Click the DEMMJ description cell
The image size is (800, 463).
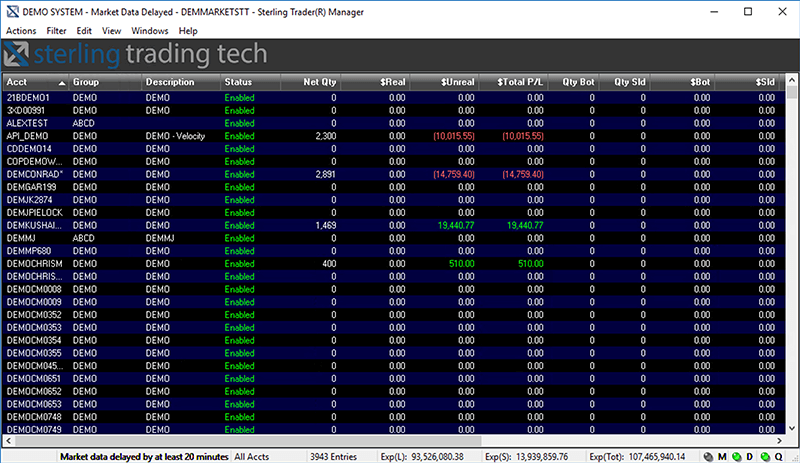pos(160,238)
